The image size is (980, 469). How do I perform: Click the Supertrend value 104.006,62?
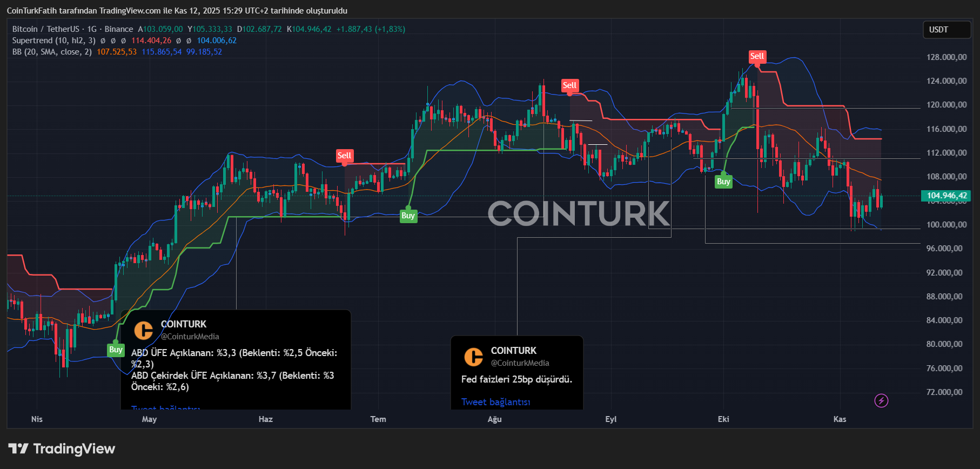[x=217, y=41]
